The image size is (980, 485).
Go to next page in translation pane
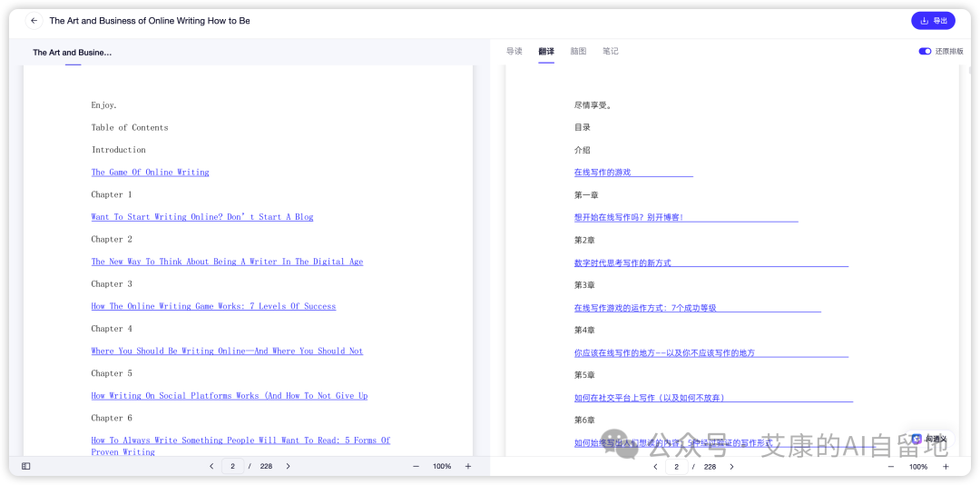[x=732, y=467]
